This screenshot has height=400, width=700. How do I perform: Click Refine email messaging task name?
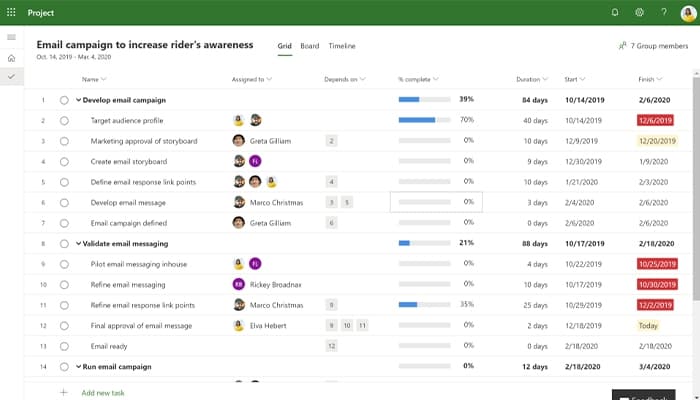click(x=128, y=285)
